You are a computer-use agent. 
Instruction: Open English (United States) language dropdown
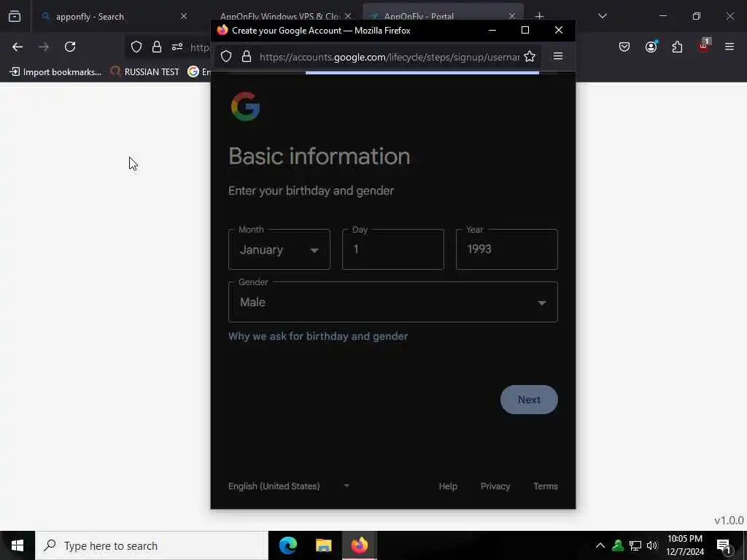pos(289,486)
